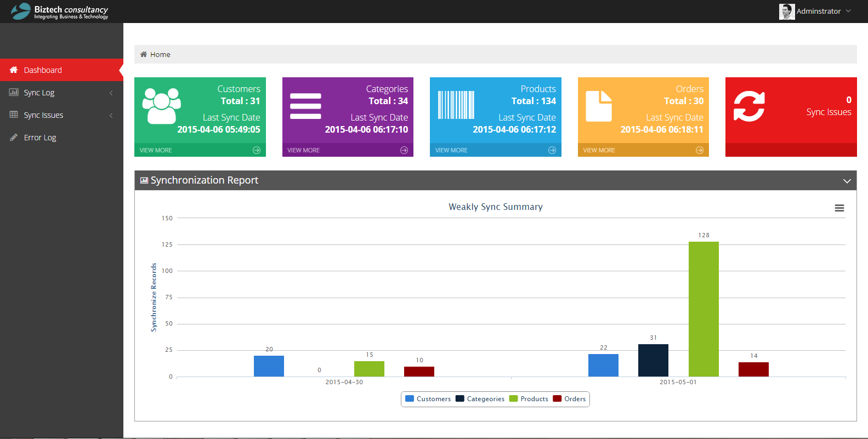The height and width of the screenshot is (439, 868).
Task: Click the Customers Total : 31 text
Action: pyautogui.click(x=240, y=101)
